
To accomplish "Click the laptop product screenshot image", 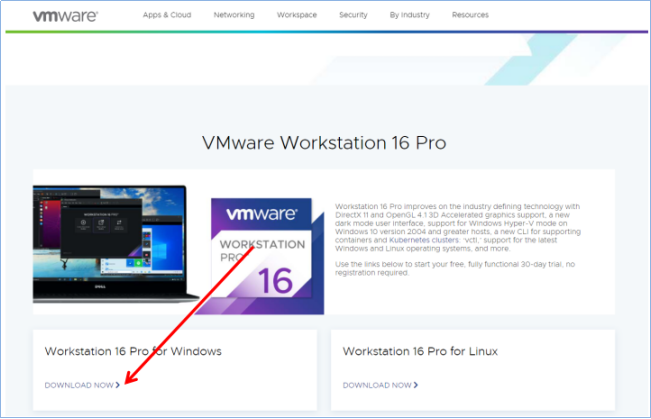I will click(x=115, y=244).
